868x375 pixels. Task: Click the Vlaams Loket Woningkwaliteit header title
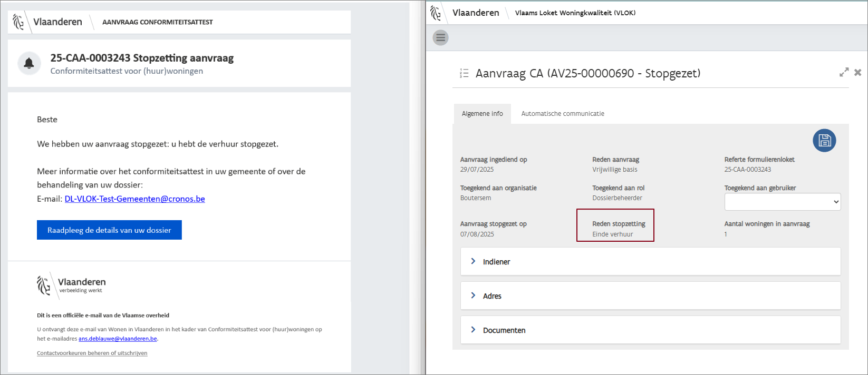point(575,13)
